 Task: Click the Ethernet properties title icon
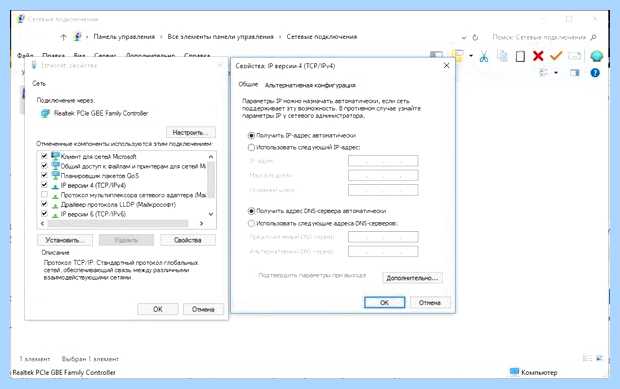click(34, 65)
